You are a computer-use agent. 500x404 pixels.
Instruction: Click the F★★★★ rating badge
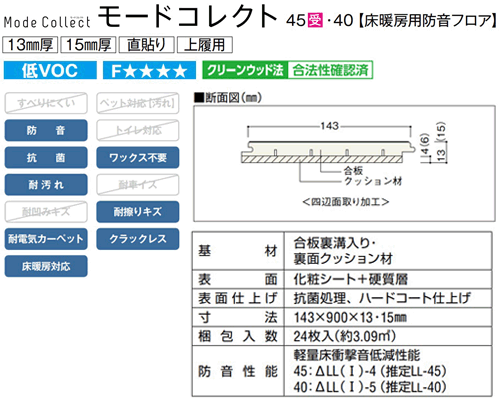149,70
